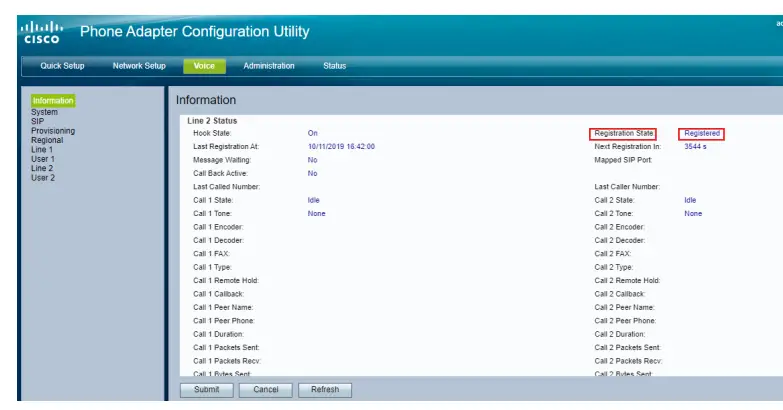Open the Regional settings page

(x=47, y=140)
